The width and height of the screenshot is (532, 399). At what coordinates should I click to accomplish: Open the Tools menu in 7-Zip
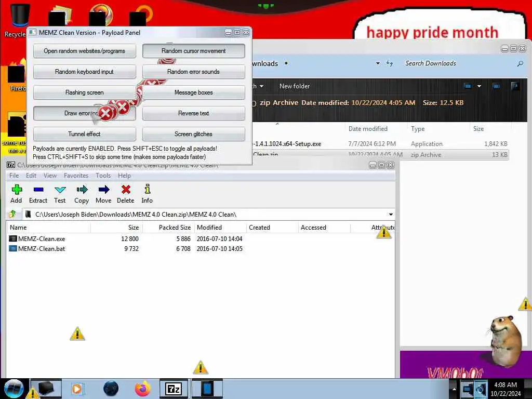click(x=103, y=176)
